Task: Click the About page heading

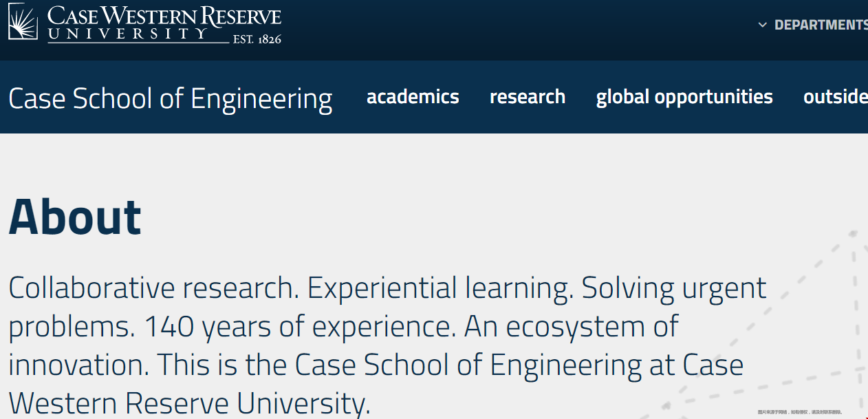Action: [75, 217]
